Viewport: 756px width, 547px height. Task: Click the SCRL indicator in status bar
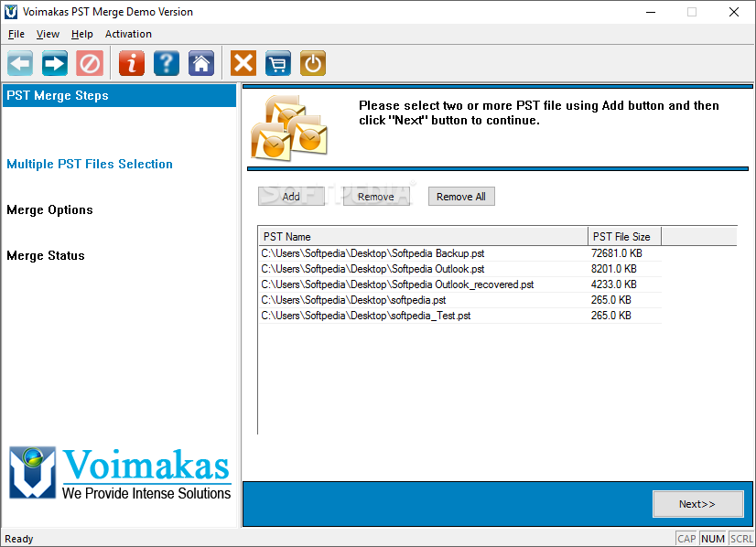(x=741, y=539)
